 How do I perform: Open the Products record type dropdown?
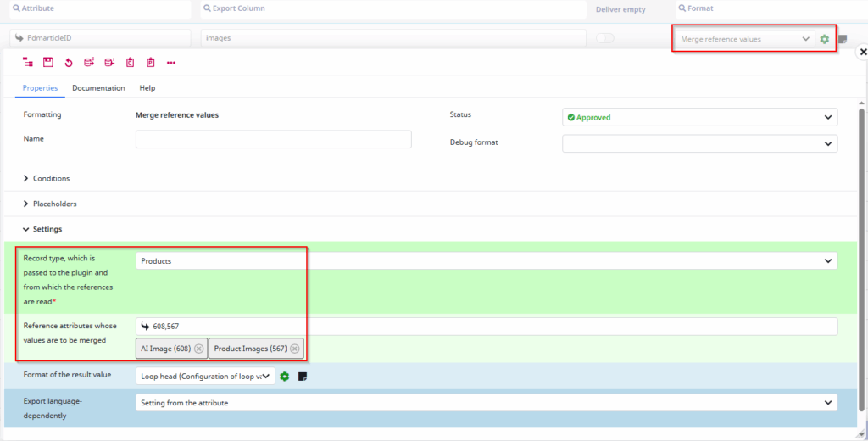487,261
